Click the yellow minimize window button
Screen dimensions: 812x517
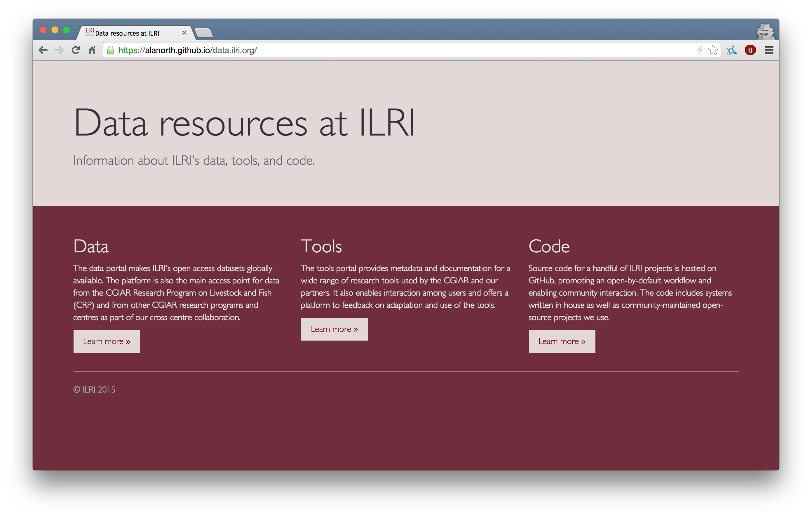click(x=55, y=30)
